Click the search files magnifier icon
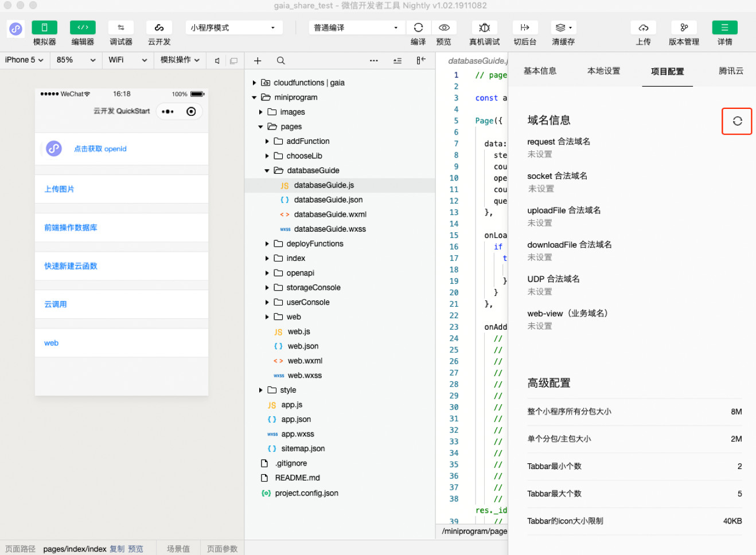Image resolution: width=756 pixels, height=555 pixels. tap(280, 61)
